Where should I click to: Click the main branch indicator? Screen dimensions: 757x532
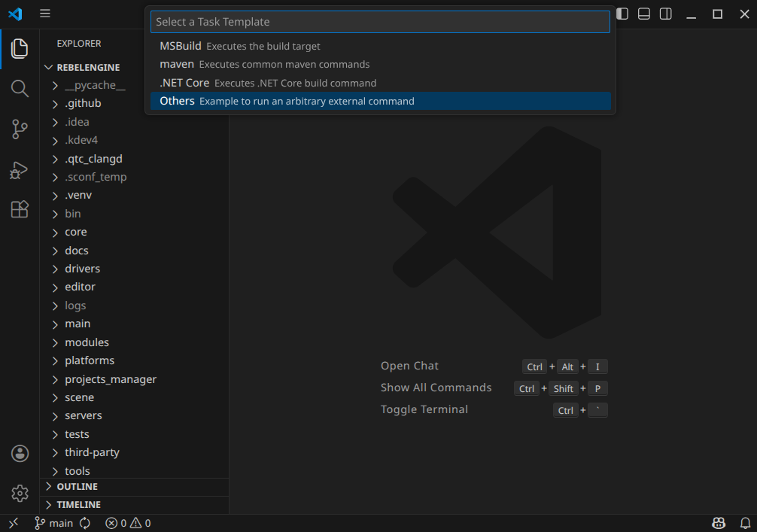(x=53, y=523)
